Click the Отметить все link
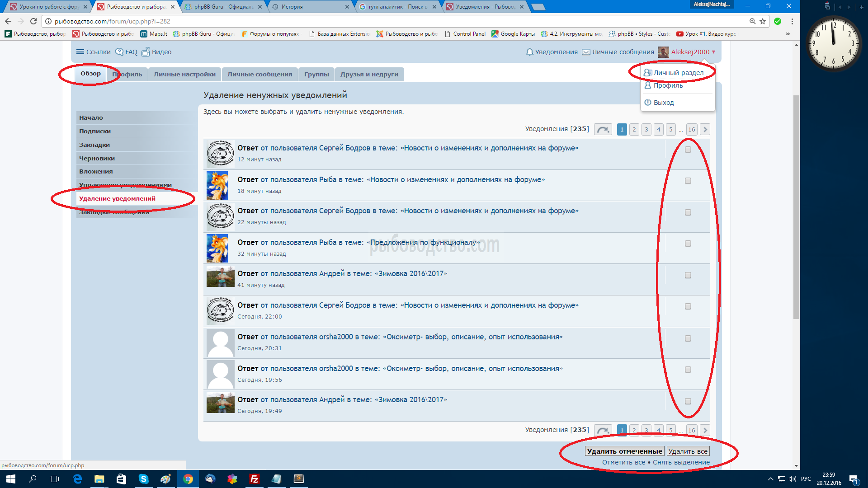 pyautogui.click(x=623, y=462)
